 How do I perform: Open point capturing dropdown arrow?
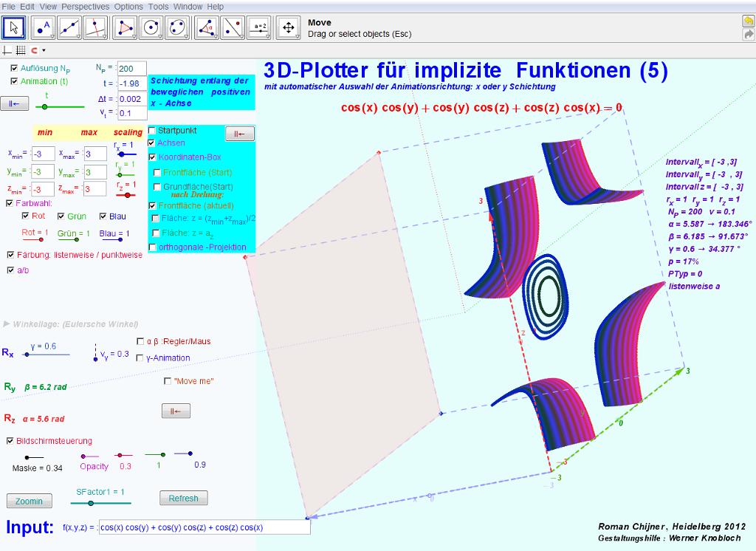(x=44, y=51)
